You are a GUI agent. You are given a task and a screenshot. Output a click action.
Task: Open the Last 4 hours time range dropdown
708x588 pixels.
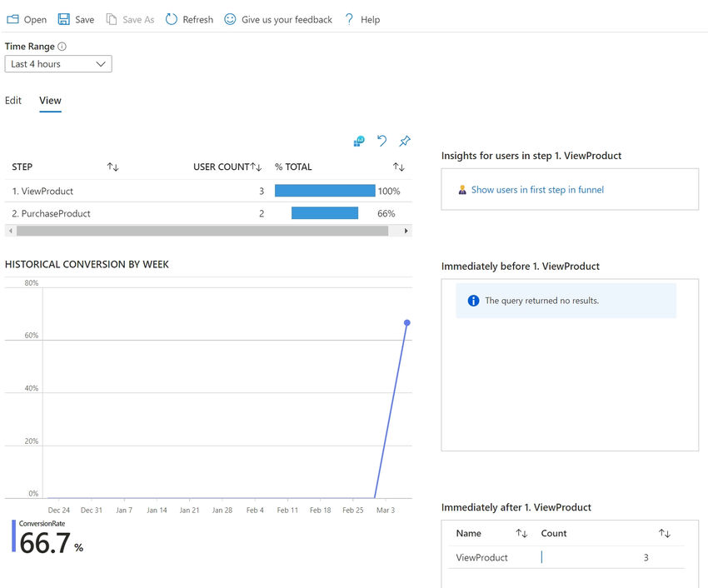click(58, 64)
